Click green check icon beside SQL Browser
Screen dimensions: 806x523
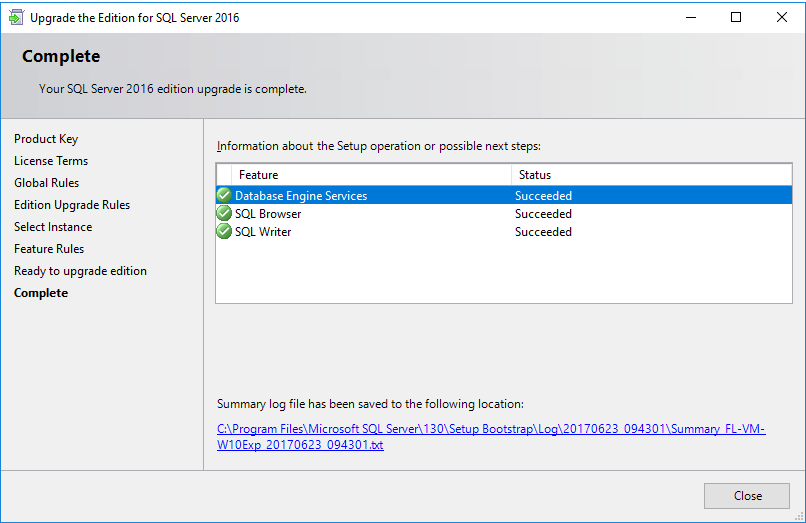click(x=224, y=213)
